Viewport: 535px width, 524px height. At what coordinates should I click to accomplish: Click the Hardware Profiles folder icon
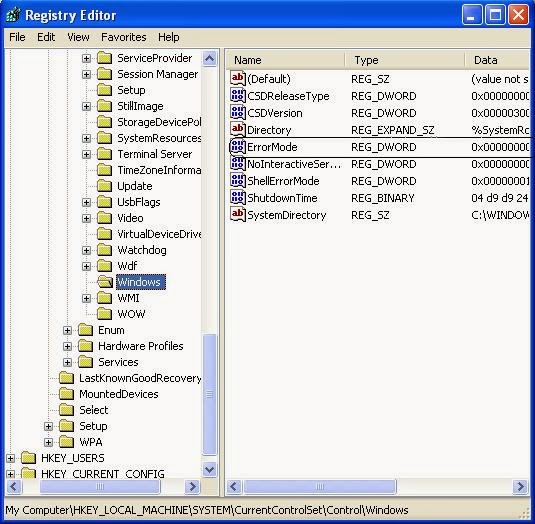pyautogui.click(x=85, y=346)
